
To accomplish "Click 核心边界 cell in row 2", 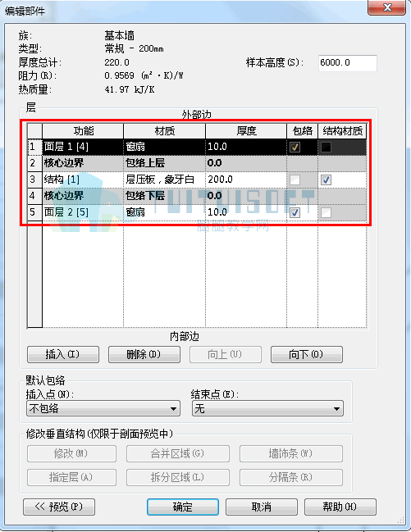I will 83,163.
